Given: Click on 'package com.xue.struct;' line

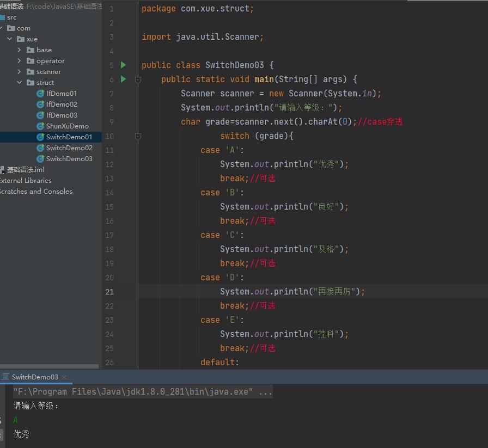Looking at the screenshot, I should 198,9.
